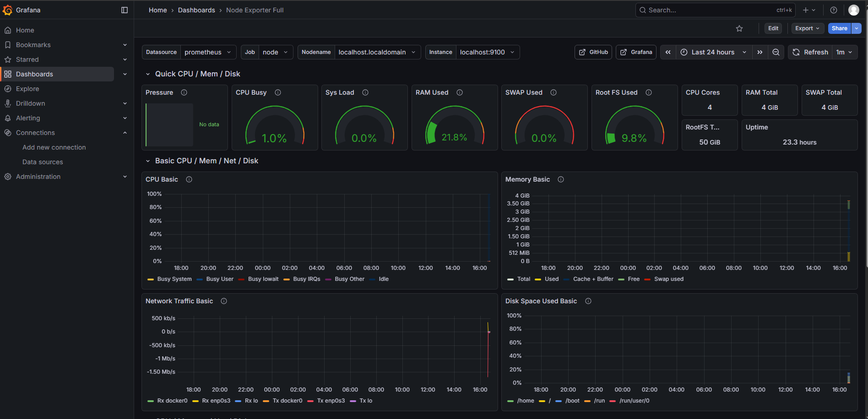Click the user profile avatar
The image size is (868, 419).
(853, 10)
